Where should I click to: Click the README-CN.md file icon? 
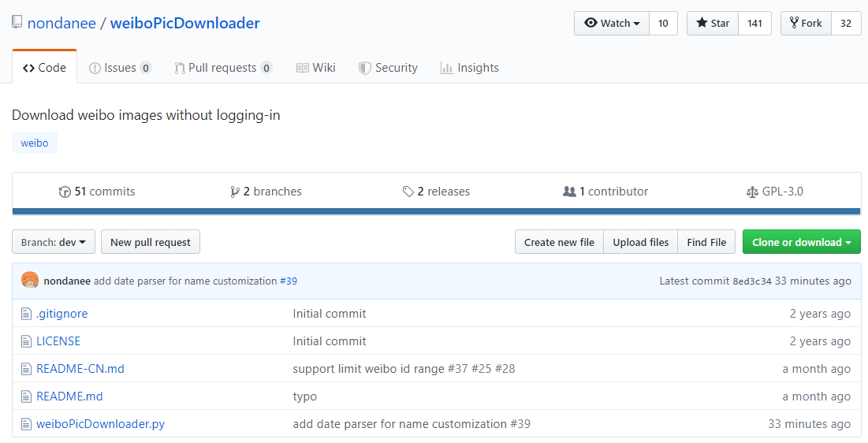pyautogui.click(x=26, y=369)
